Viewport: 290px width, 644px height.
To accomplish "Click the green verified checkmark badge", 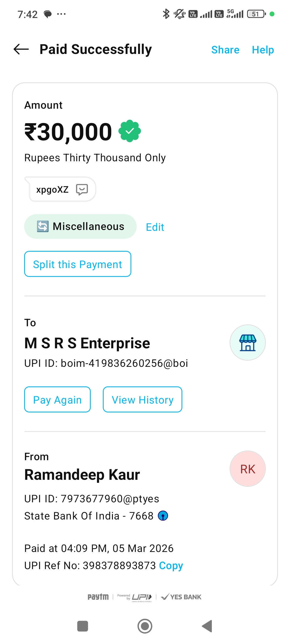I will pyautogui.click(x=130, y=131).
